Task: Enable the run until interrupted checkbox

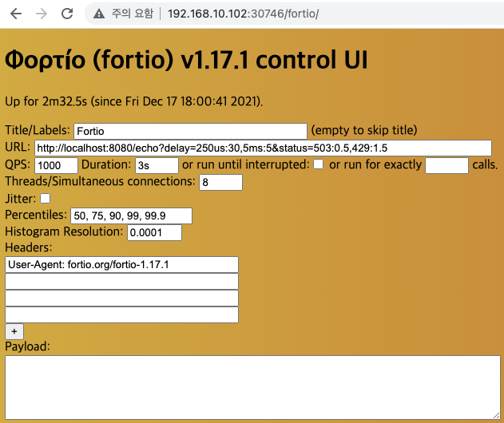Action: pos(318,164)
